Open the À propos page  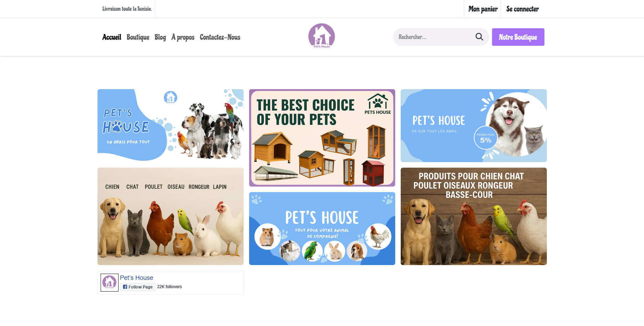(x=183, y=37)
